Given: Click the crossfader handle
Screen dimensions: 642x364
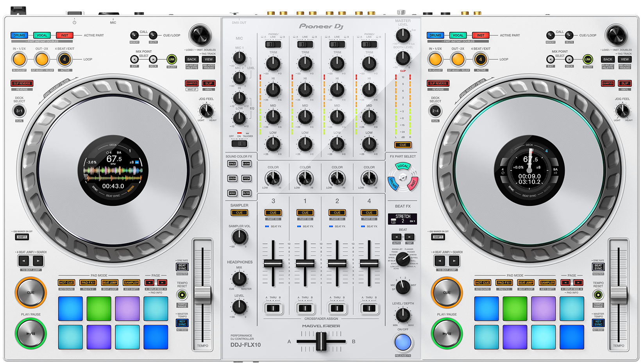Looking at the screenshot, I should pos(321,341).
